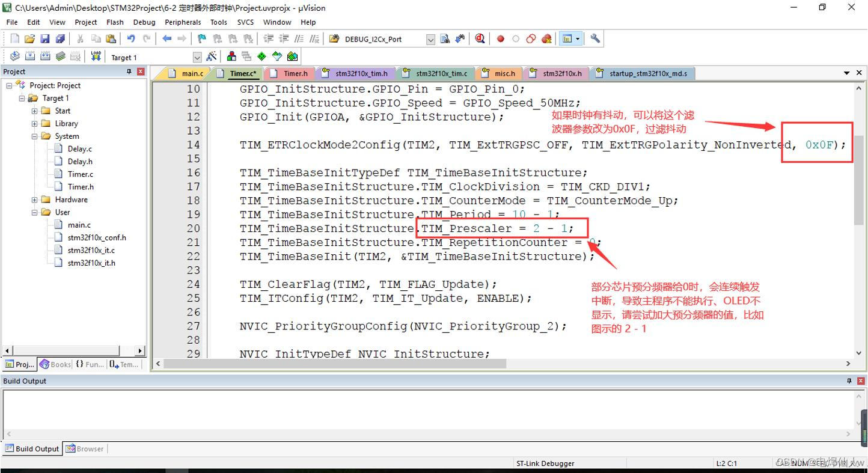Screen dimensions: 868x473
Task: Switch to main.c editor tab
Action: (x=186, y=73)
